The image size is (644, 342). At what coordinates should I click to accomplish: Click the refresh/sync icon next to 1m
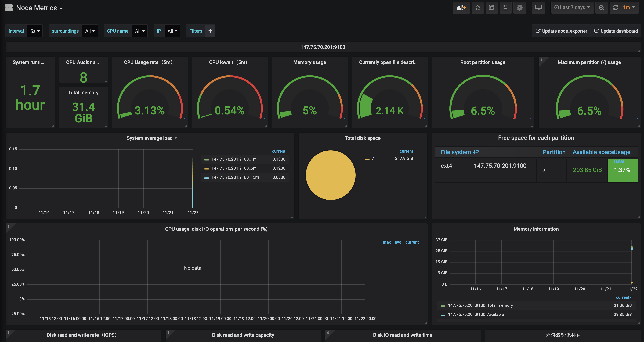pos(615,8)
